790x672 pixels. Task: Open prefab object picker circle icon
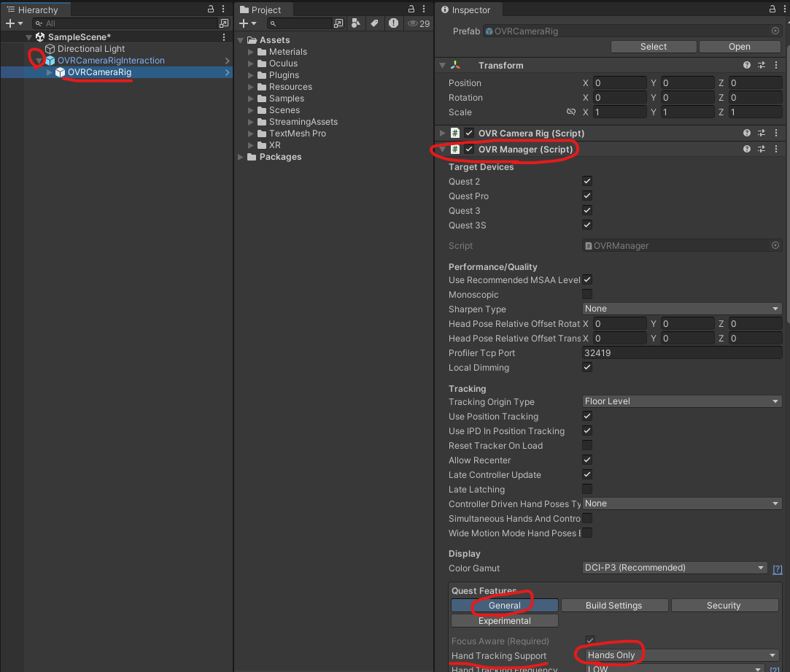pyautogui.click(x=775, y=31)
